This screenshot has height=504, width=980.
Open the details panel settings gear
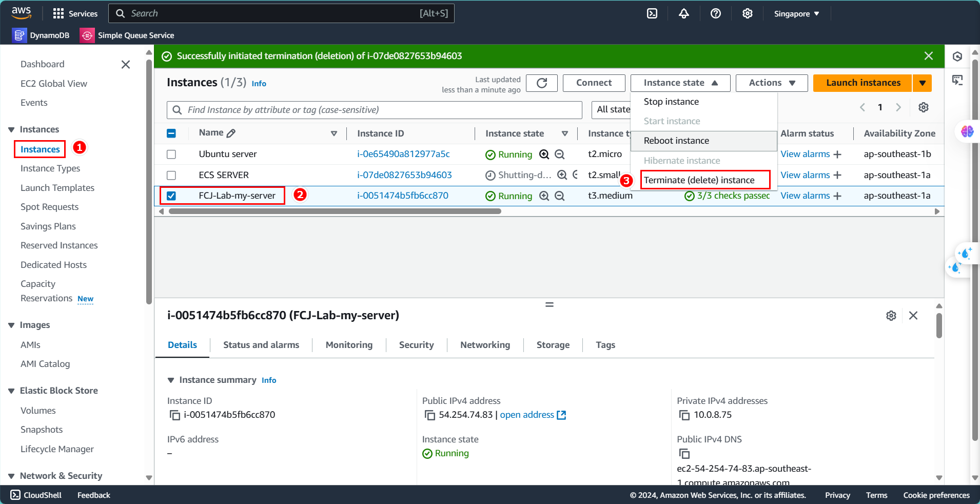(891, 316)
